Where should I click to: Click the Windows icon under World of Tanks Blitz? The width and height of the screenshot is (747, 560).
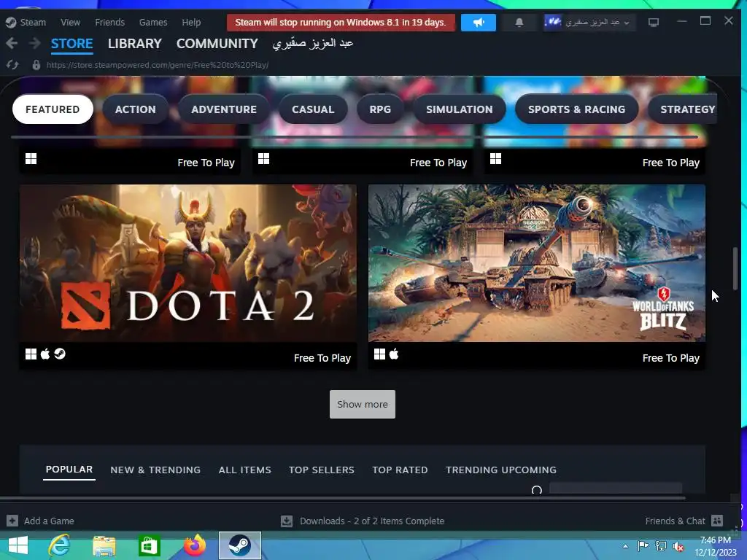pyautogui.click(x=379, y=354)
